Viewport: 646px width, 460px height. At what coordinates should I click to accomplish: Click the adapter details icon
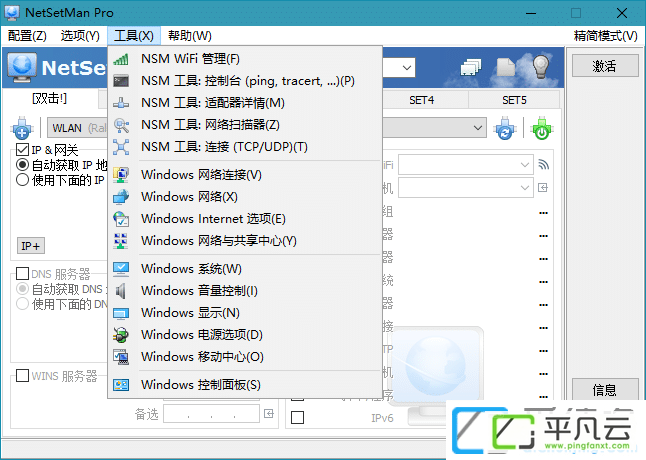point(121,103)
